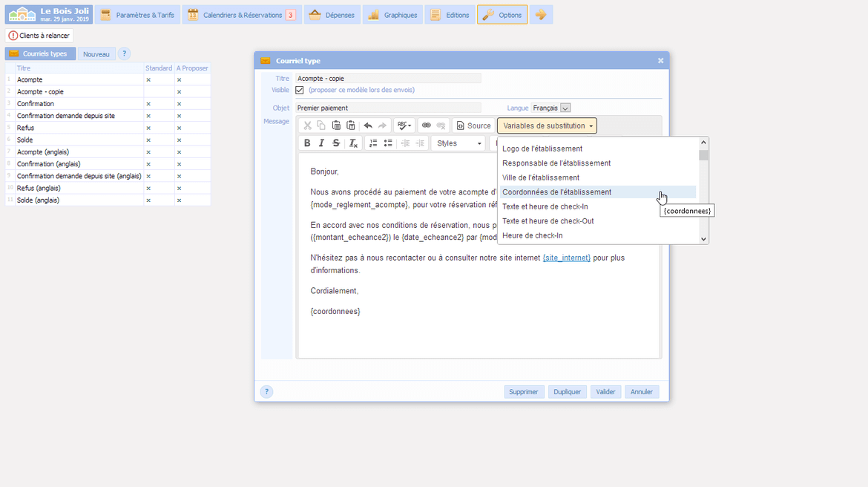Insert a numbered list in the message
Image resolution: width=868 pixels, height=487 pixels.
(373, 143)
